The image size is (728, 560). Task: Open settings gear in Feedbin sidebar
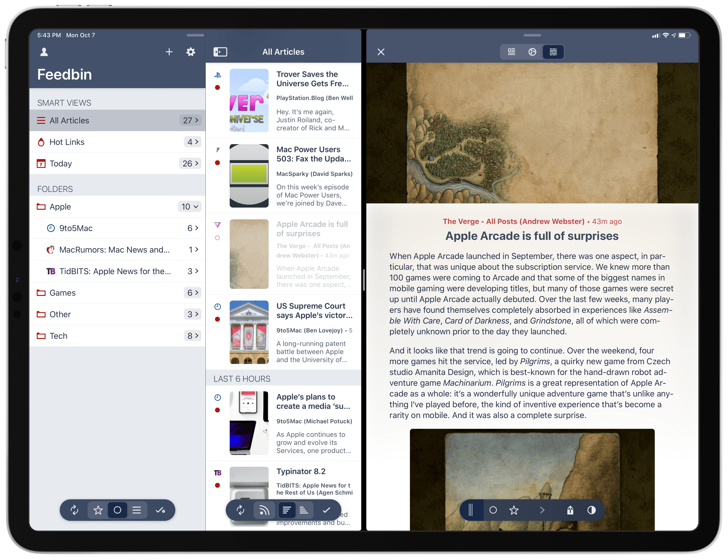pos(191,52)
